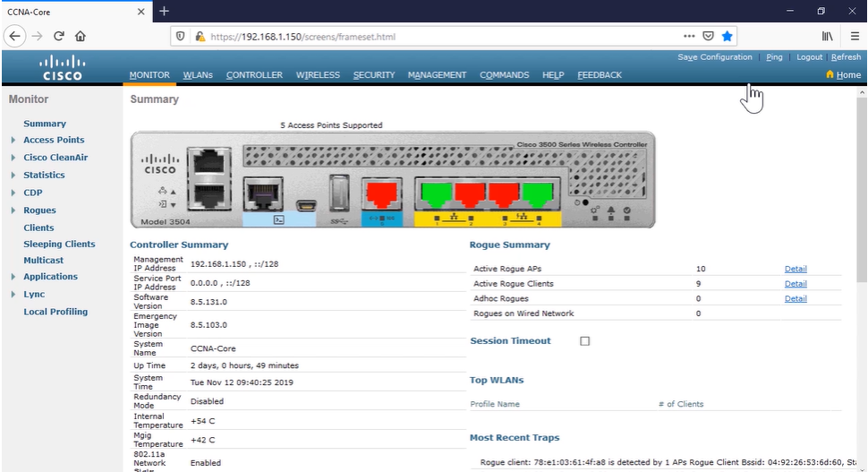
Task: Click the blue bookmark star
Action: [728, 37]
